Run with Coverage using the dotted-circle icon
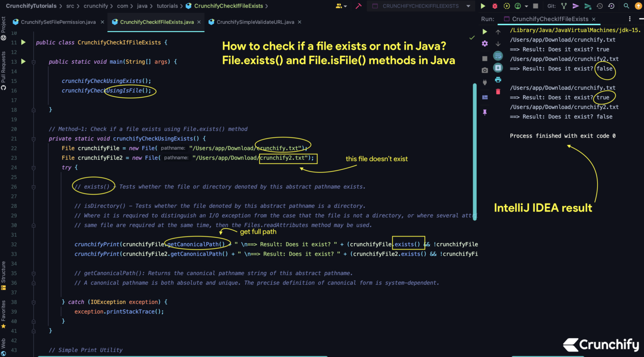Screen dimensions: 644x357 point(506,6)
